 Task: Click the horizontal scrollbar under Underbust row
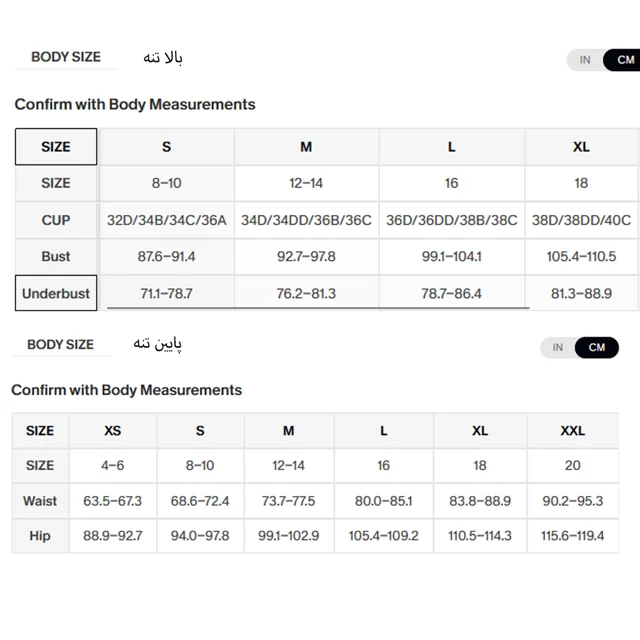pyautogui.click(x=318, y=308)
